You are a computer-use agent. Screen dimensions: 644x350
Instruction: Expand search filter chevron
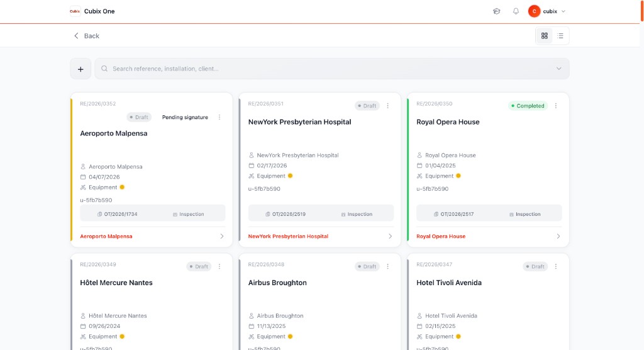tap(559, 69)
